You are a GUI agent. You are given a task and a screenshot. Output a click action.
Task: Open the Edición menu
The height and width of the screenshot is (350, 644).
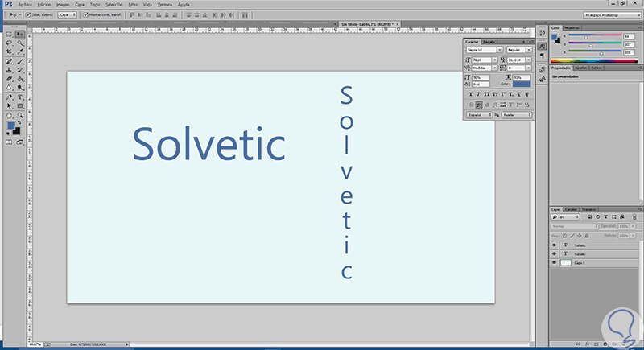pyautogui.click(x=44, y=5)
